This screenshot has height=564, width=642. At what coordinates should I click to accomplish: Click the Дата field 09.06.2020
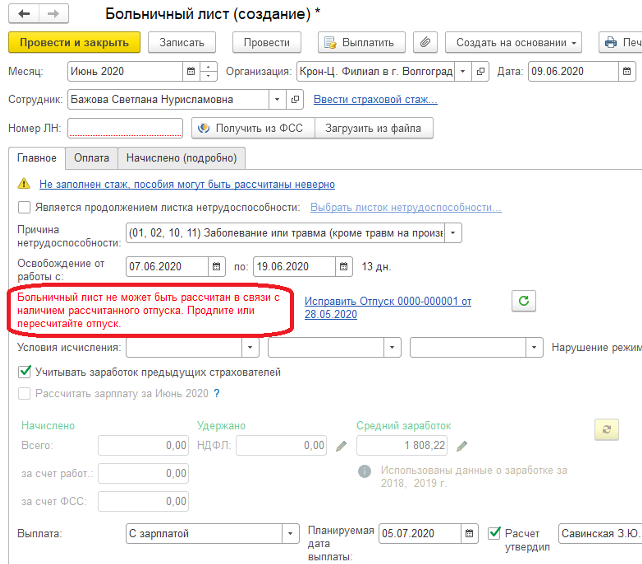[x=573, y=71]
